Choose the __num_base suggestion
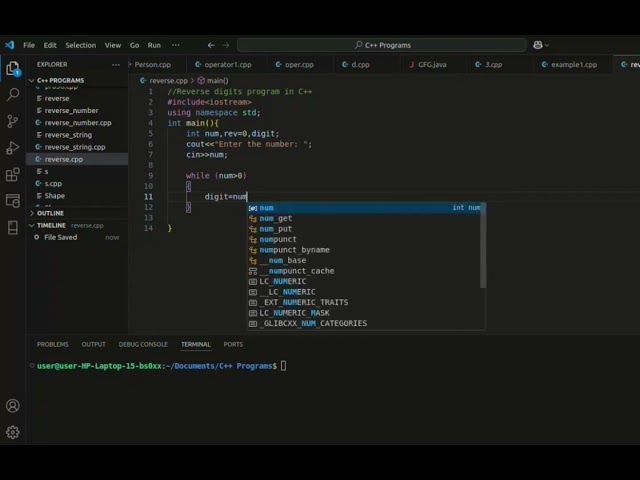Screen dimensions: 640x480 pyautogui.click(x=364, y=260)
